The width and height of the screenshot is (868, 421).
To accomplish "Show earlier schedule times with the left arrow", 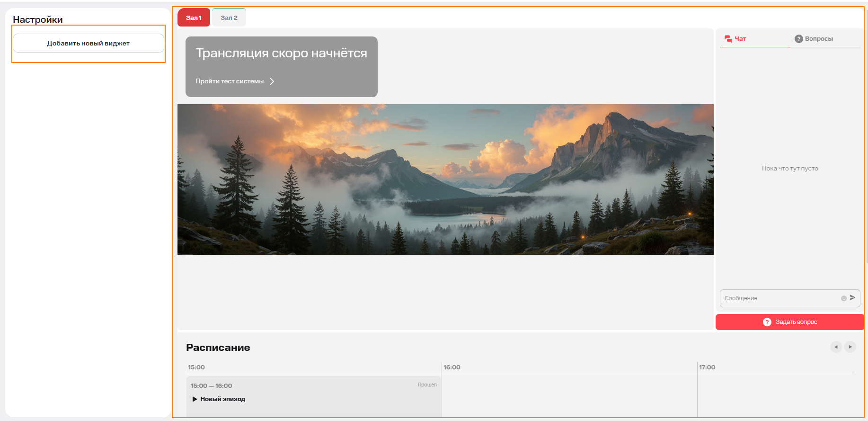I will (x=836, y=347).
